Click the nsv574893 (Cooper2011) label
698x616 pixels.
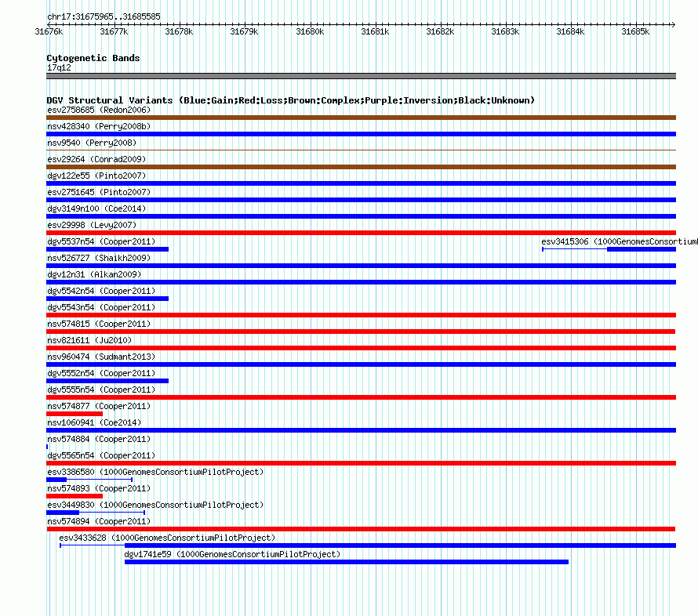coord(99,488)
